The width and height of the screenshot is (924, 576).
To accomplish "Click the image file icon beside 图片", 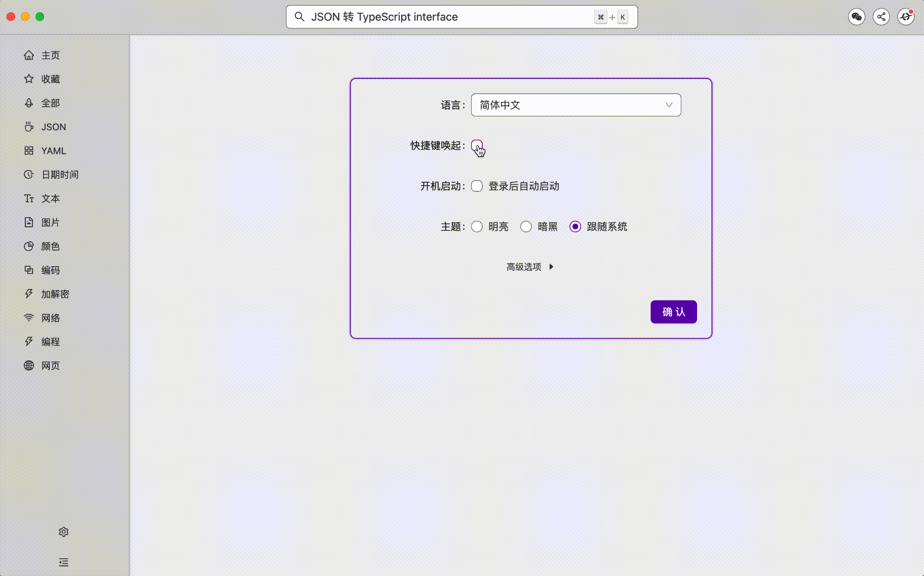I will click(x=29, y=222).
